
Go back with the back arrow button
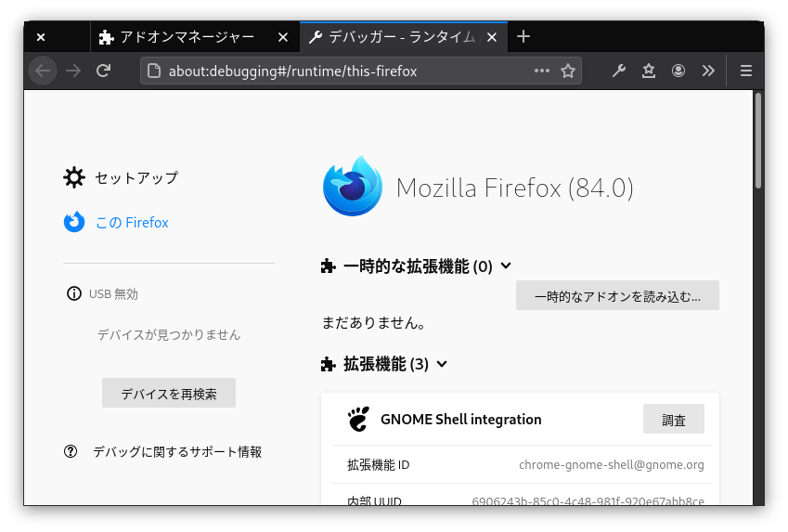coord(43,71)
